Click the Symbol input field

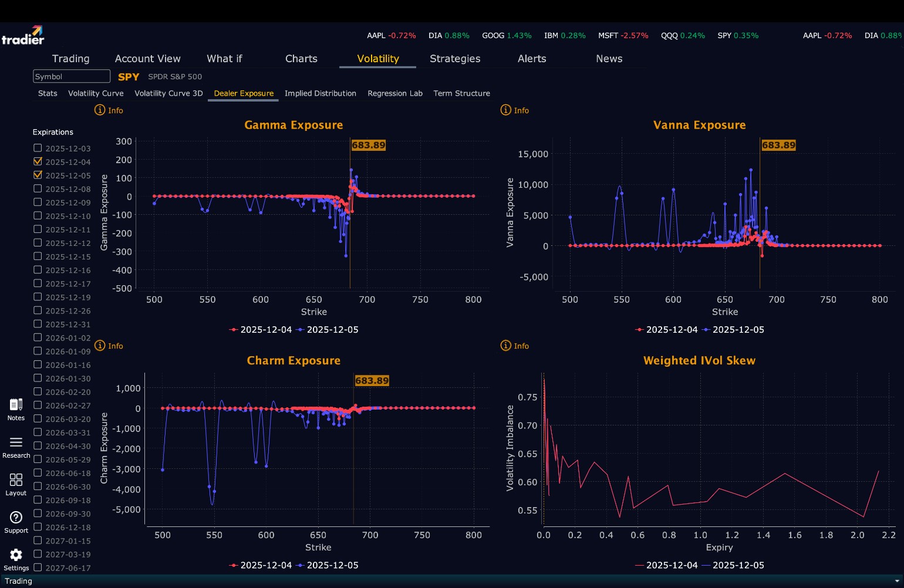72,76
